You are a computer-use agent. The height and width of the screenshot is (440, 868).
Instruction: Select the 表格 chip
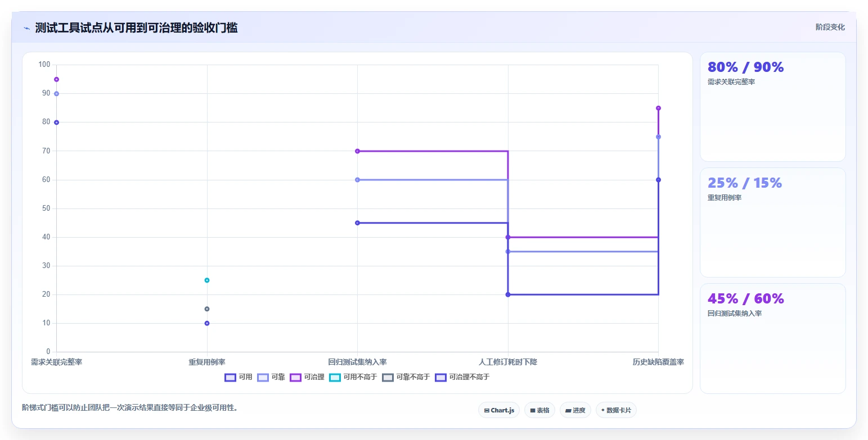pyautogui.click(x=539, y=410)
